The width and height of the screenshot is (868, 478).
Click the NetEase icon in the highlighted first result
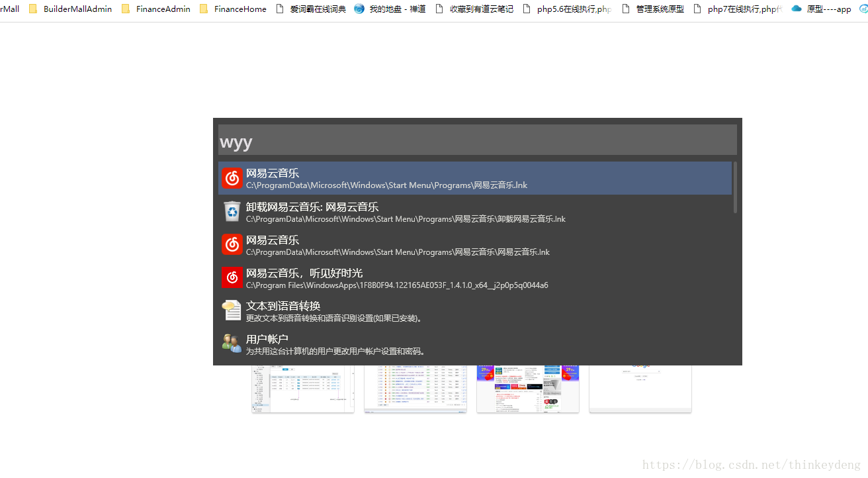[x=232, y=178]
